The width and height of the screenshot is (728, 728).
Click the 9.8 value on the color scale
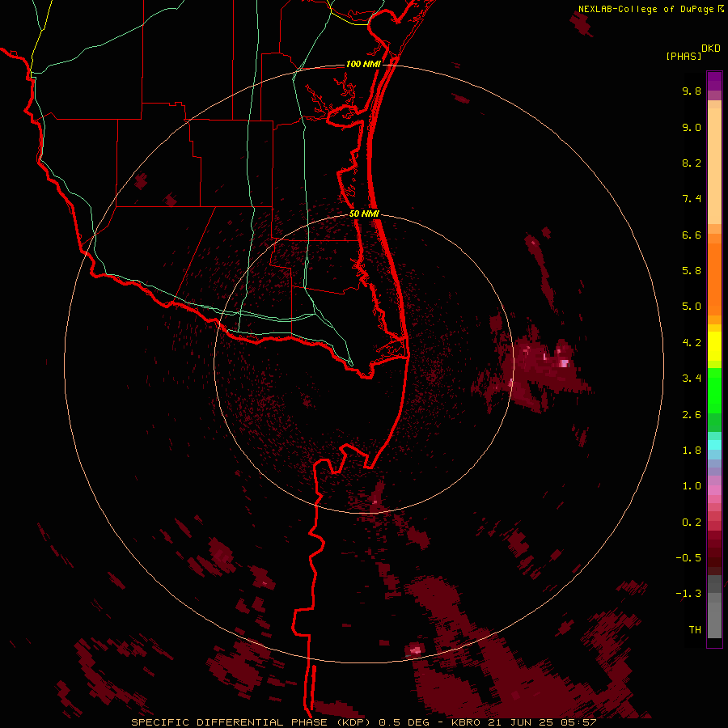point(692,91)
